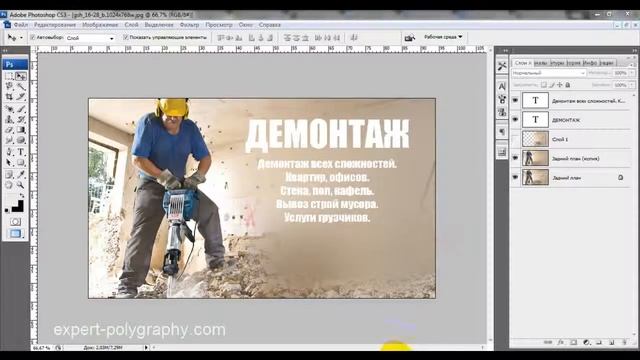
Task: Click the zoom percentage field
Action: [41, 348]
